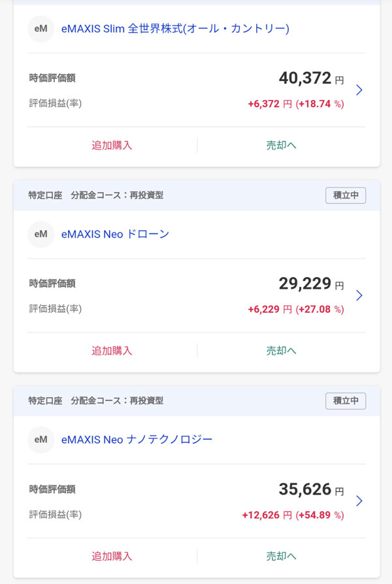This screenshot has width=392, height=584.
Task: Tap 追加購入 under eMAXIS Neo ナノテクノロジー
Action: click(112, 556)
